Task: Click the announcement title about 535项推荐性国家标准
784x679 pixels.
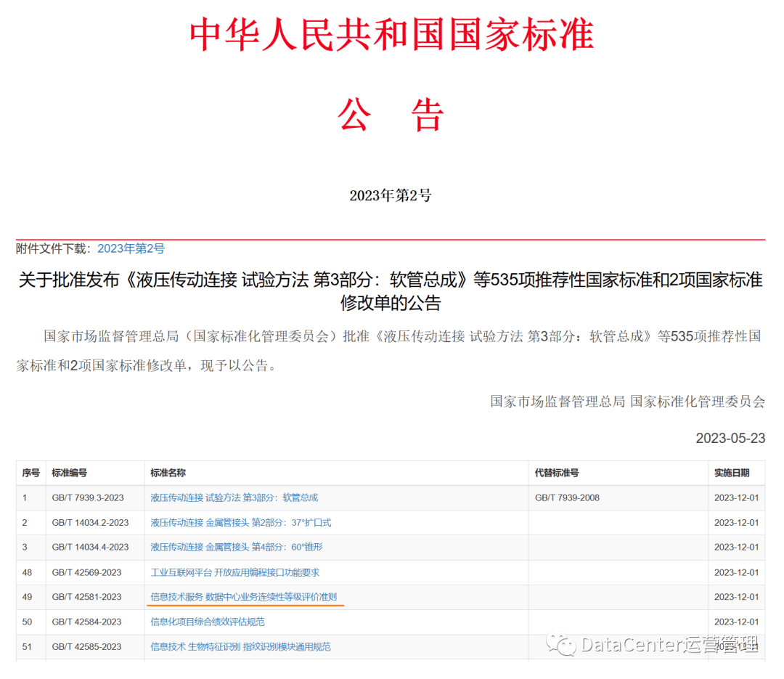Action: (391, 291)
